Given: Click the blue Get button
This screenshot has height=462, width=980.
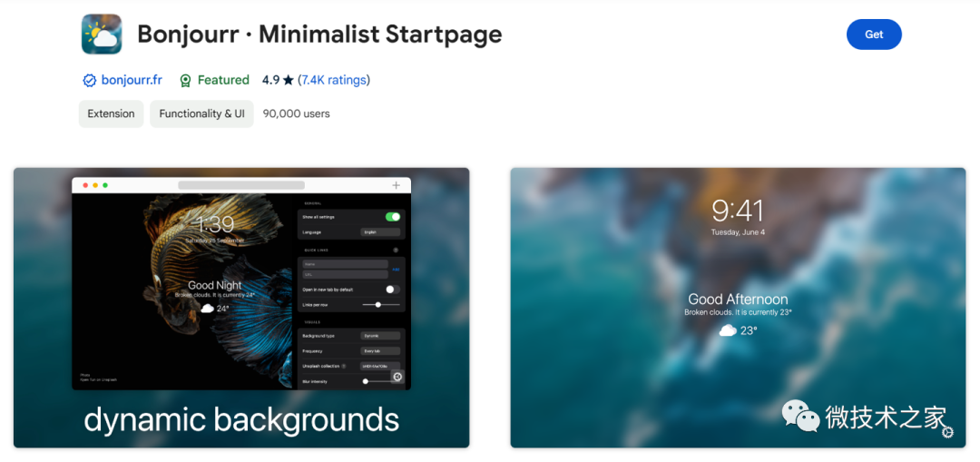Looking at the screenshot, I should (x=874, y=34).
